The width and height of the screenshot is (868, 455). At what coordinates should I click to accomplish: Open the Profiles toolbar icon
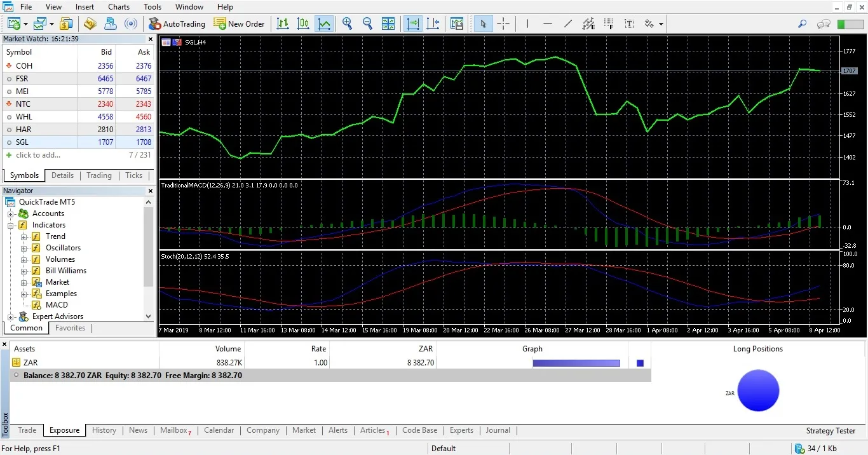[x=40, y=24]
